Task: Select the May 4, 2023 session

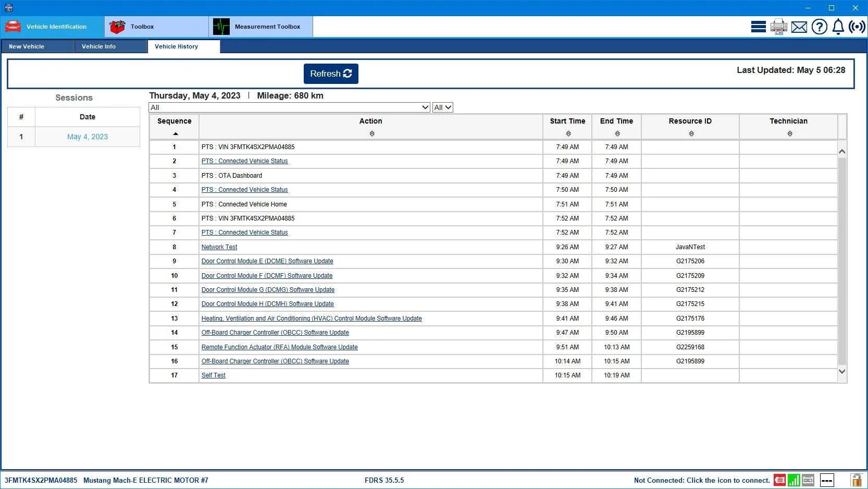Action: pyautogui.click(x=88, y=137)
